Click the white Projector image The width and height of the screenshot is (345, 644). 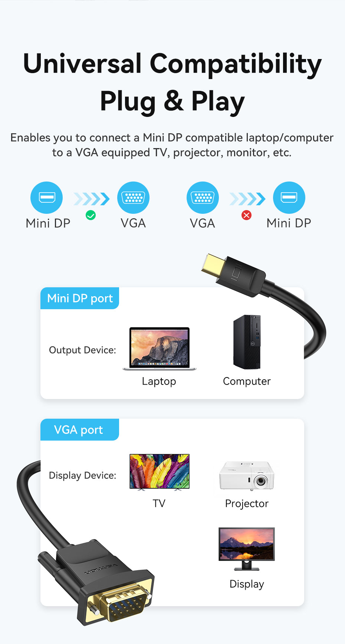pos(247,476)
